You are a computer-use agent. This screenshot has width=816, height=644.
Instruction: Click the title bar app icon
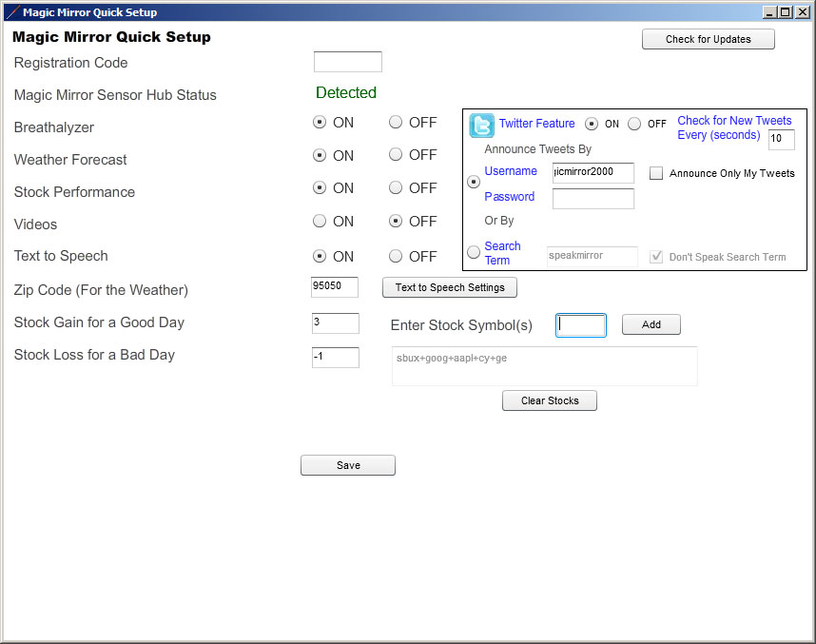(12, 12)
